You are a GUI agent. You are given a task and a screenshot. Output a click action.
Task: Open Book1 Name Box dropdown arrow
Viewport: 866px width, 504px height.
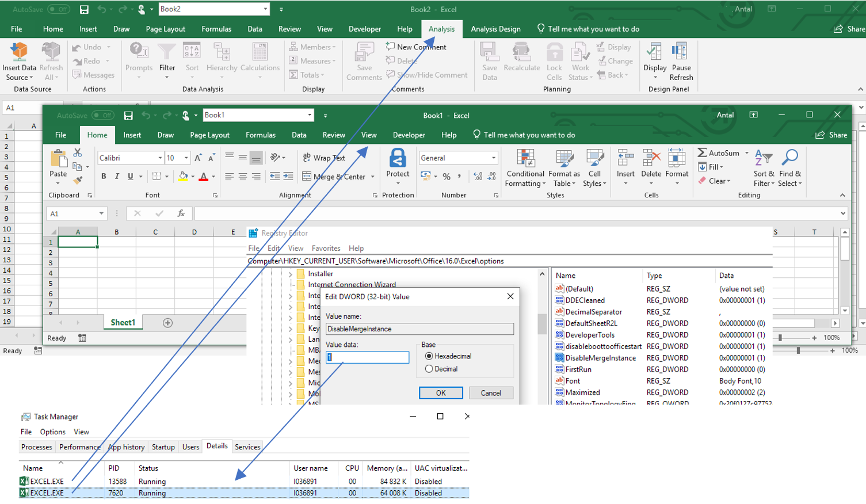pyautogui.click(x=101, y=213)
